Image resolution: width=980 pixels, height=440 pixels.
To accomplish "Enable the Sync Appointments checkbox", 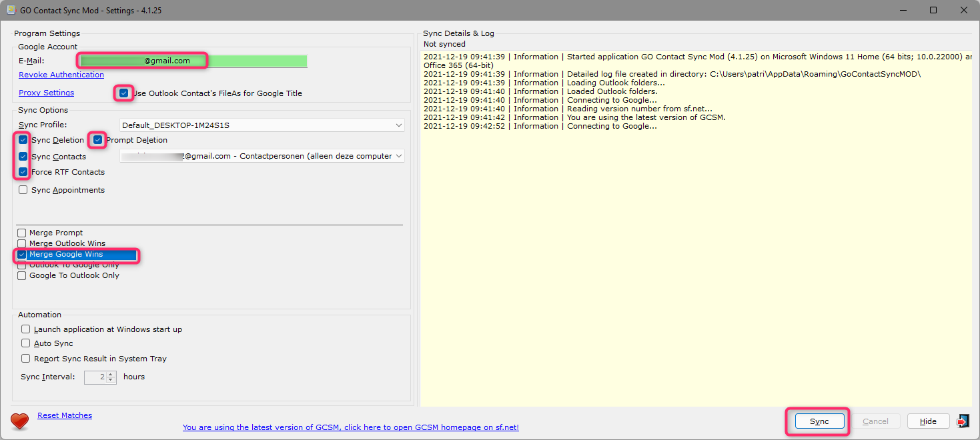I will [23, 190].
